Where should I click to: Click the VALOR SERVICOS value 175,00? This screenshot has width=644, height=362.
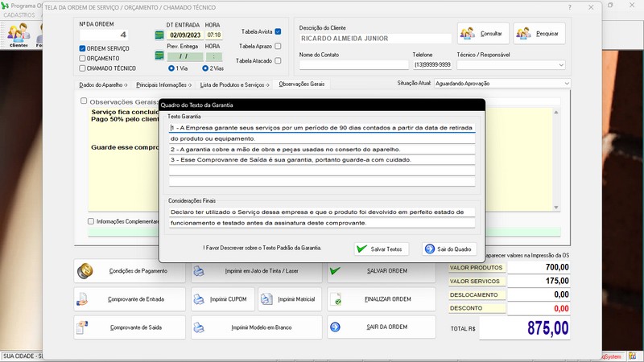click(x=539, y=281)
